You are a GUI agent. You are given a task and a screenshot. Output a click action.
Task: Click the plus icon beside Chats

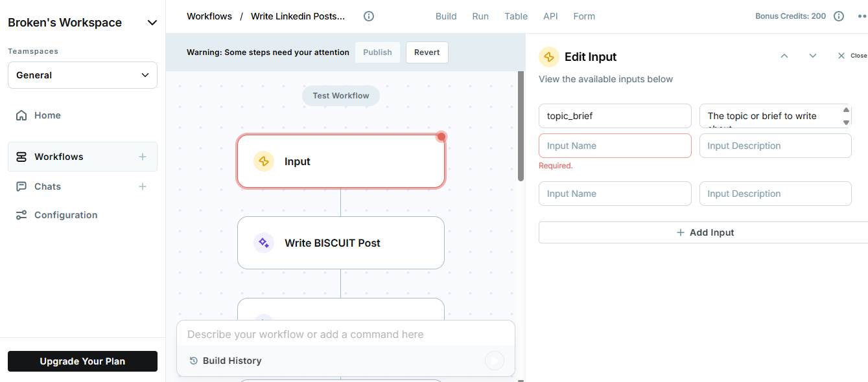(143, 186)
